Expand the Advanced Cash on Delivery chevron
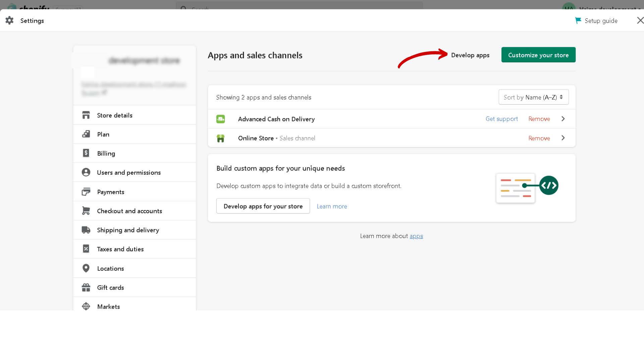Screen dimensions: 644x362 click(563, 119)
